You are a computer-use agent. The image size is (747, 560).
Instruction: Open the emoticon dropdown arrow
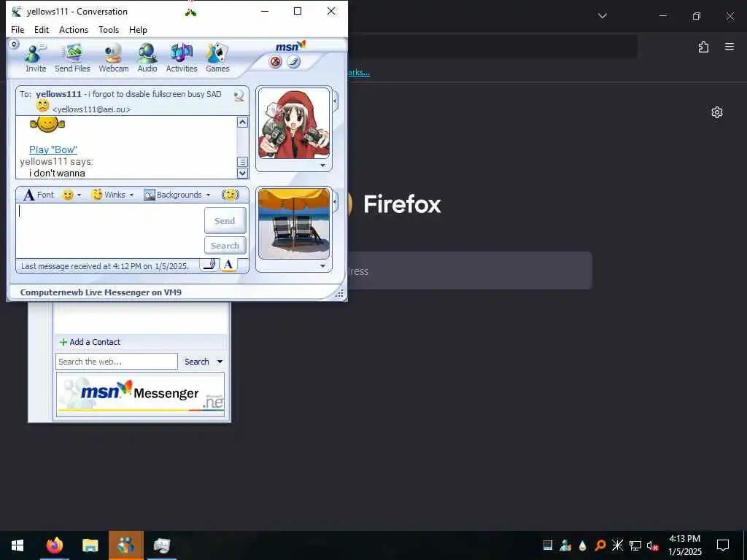click(79, 195)
